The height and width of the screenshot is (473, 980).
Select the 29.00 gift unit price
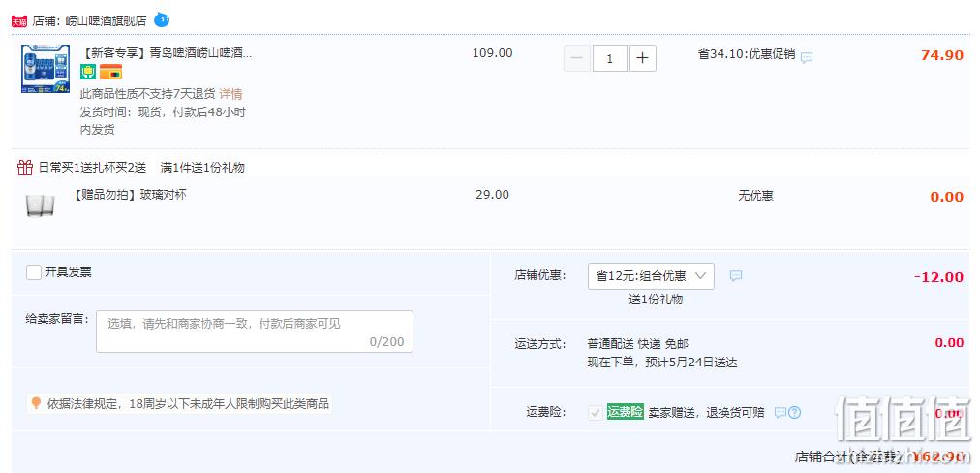[493, 195]
